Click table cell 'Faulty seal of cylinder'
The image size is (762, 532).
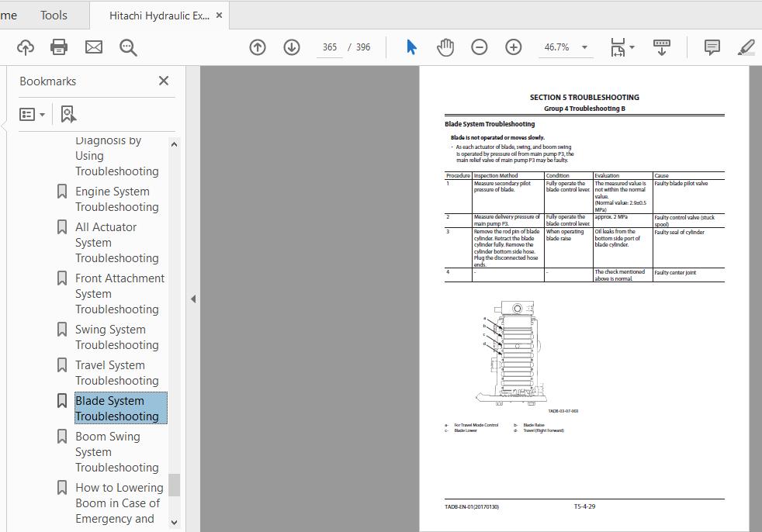679,232
